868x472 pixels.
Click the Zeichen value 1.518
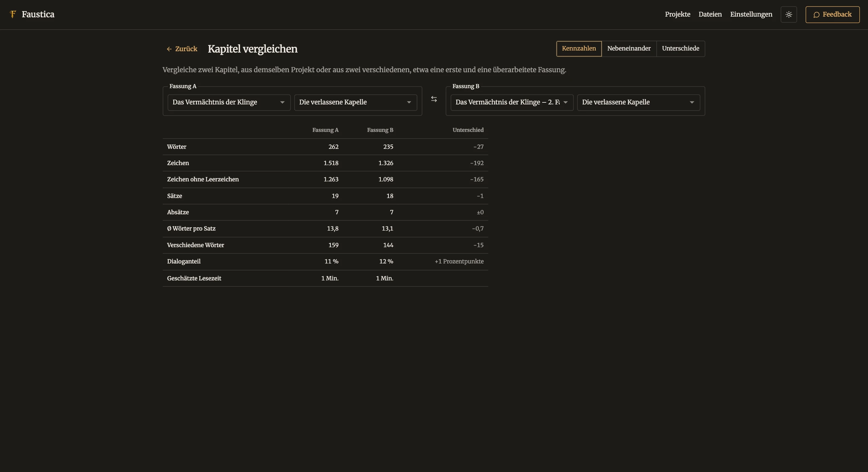[x=331, y=163]
